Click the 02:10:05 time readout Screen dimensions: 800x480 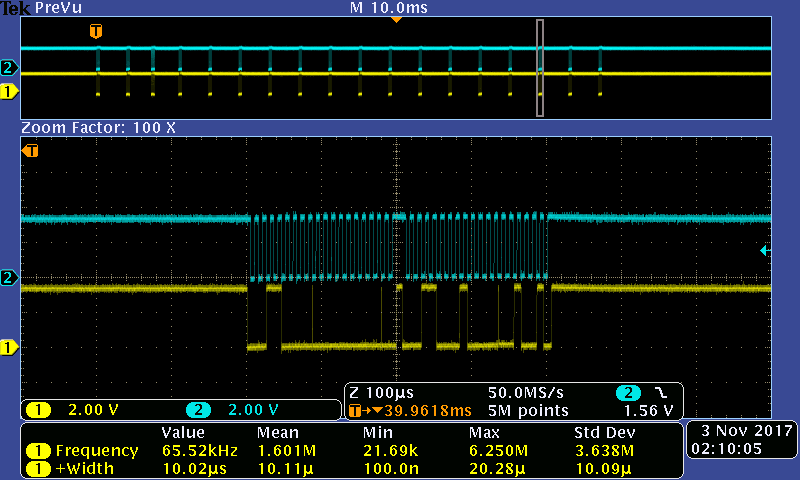(727, 449)
